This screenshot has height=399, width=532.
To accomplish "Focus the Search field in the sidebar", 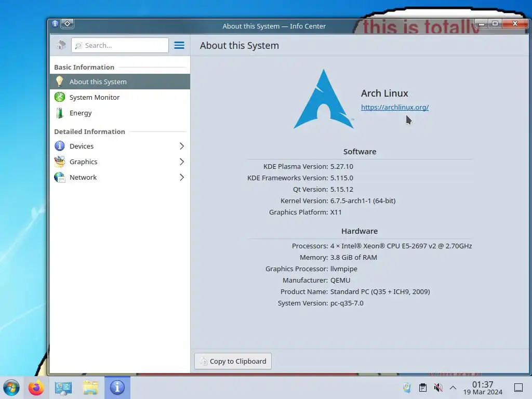I will pyautogui.click(x=120, y=45).
